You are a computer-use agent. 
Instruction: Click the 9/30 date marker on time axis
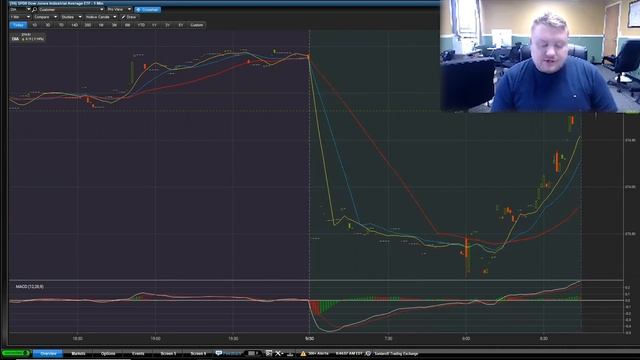[309, 339]
